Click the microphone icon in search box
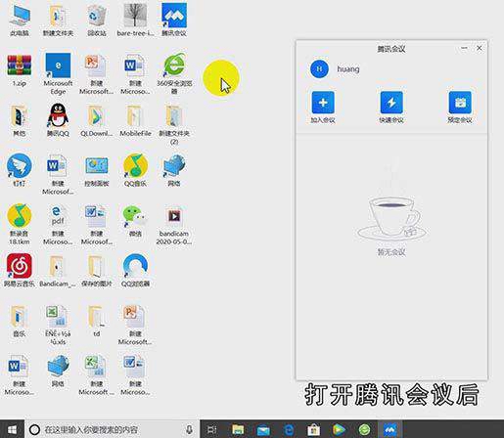 click(x=189, y=429)
